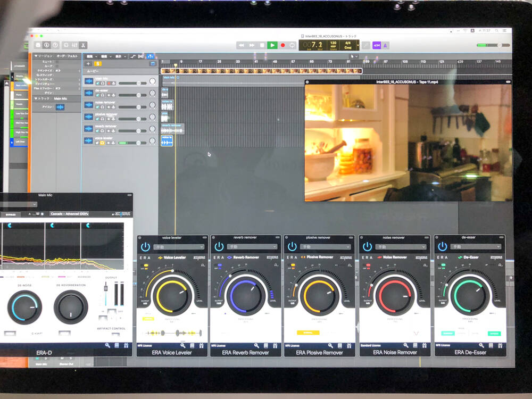Click the movie track thumbnail strip

click(261, 71)
